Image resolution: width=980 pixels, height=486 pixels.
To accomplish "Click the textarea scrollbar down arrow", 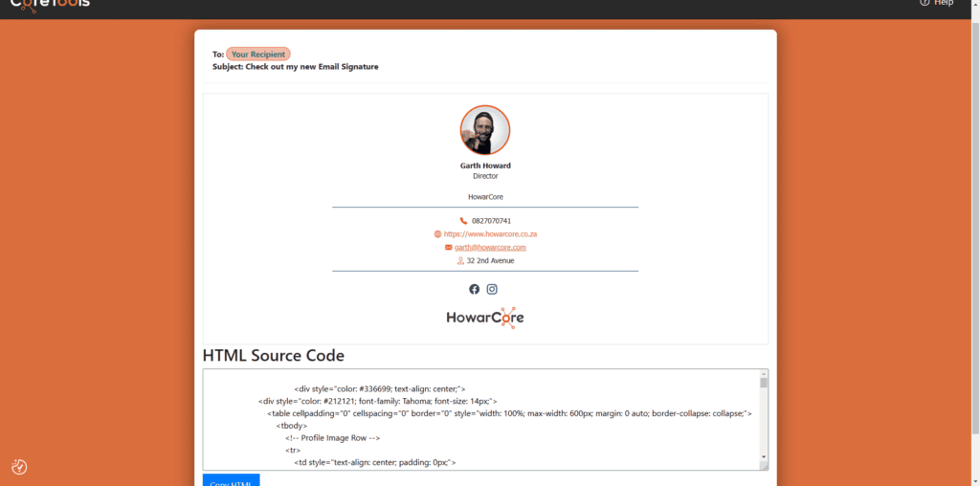I will [763, 457].
